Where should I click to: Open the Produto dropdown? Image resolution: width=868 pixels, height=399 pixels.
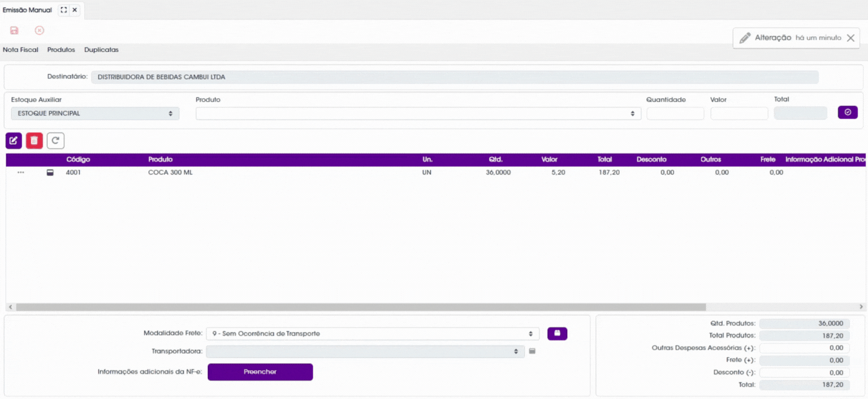(418, 113)
